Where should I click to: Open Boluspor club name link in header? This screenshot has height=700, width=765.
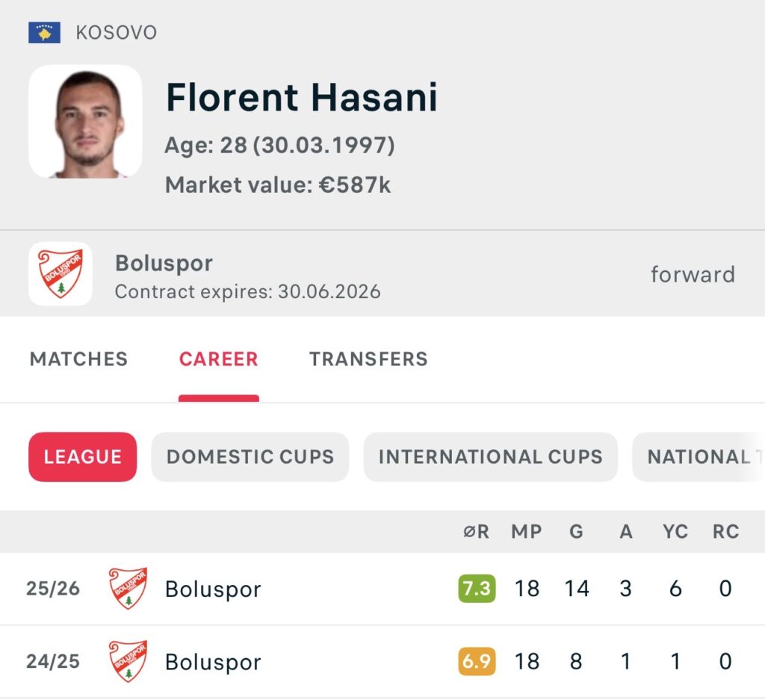coord(164,263)
